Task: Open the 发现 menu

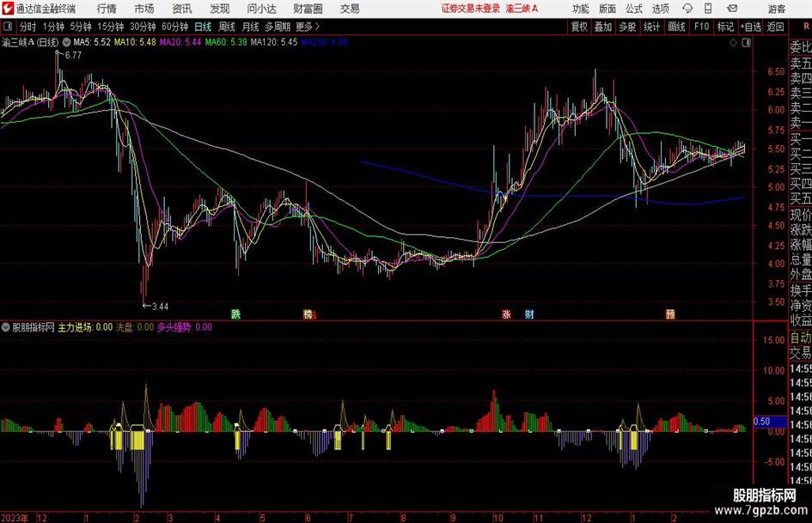Action: tap(220, 9)
